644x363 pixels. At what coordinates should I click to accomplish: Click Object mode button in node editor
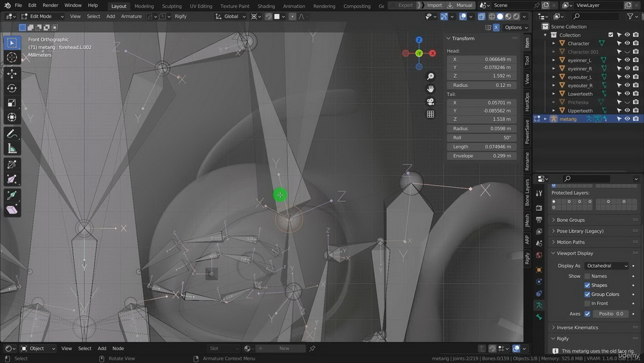tap(38, 348)
